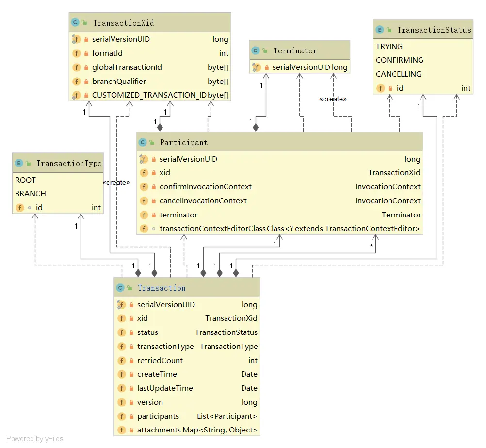Click the field icon beside retriedCount
Screen dimensions: 486x448
pyautogui.click(x=121, y=361)
